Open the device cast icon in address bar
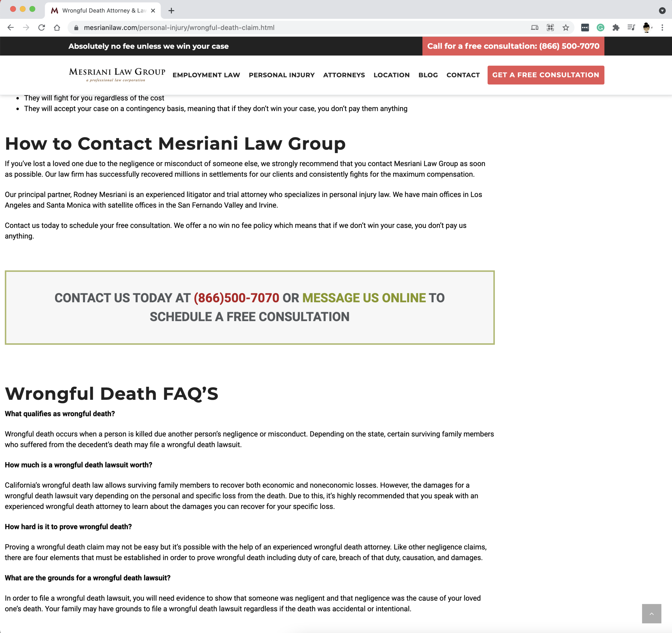672x633 pixels. [535, 28]
